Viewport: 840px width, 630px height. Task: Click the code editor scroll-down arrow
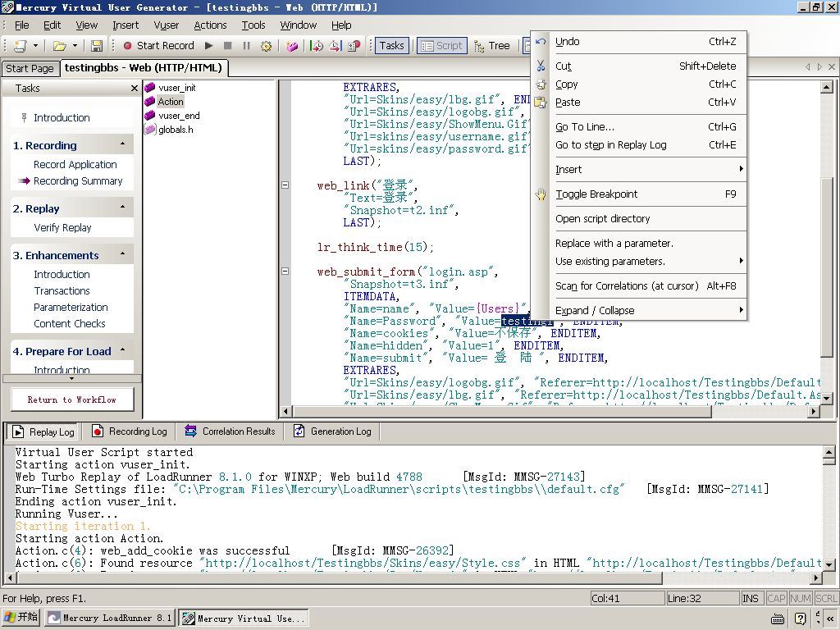[827, 399]
